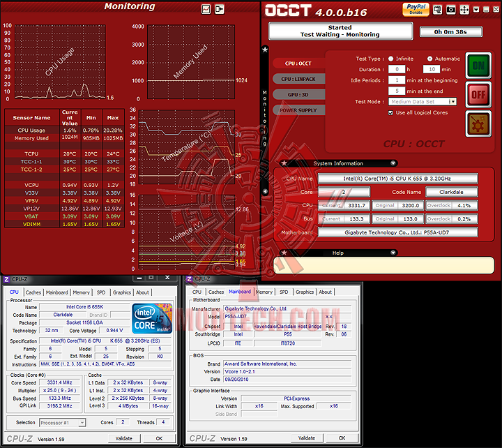Click OK in the left CPU-Z window
This screenshot has width=502, height=448.
(159, 438)
